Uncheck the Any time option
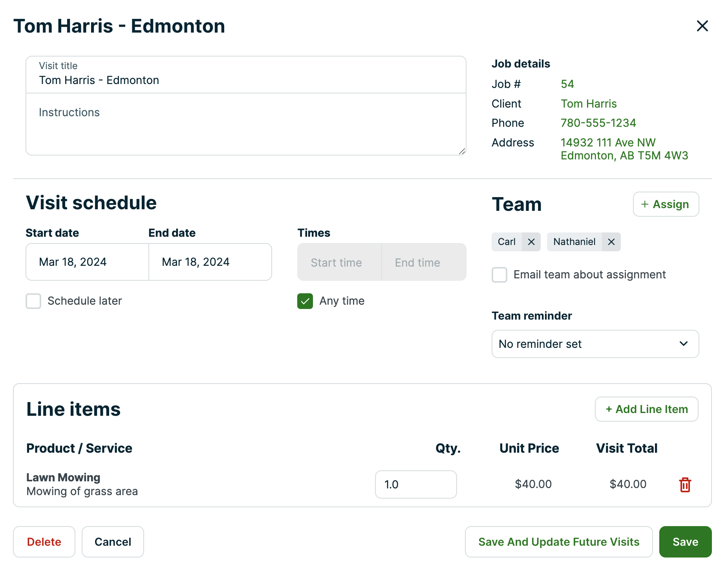This screenshot has height=574, width=728. click(305, 301)
